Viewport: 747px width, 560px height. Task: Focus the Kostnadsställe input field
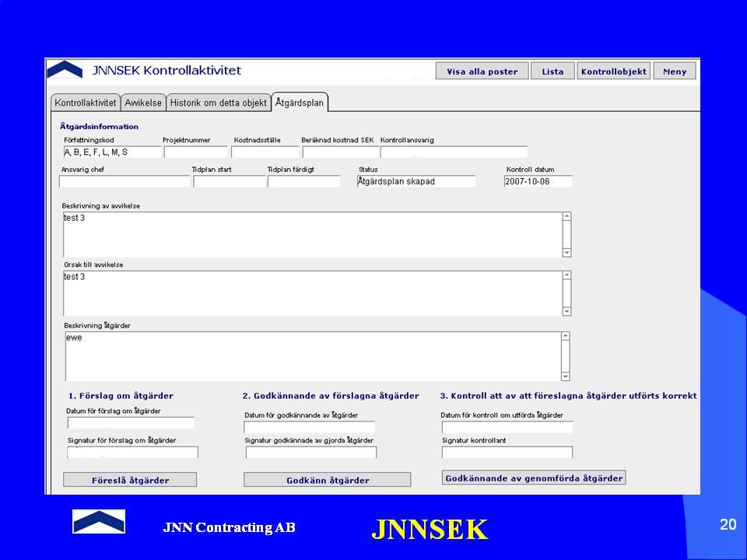click(x=265, y=152)
